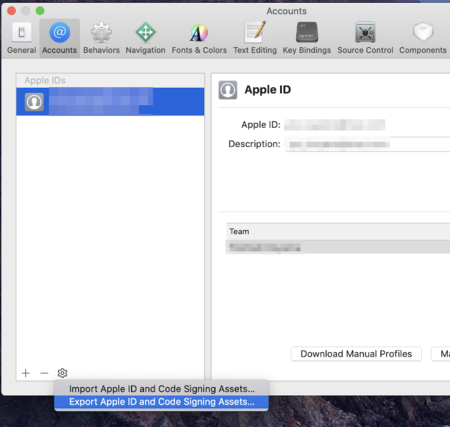Click the Apple IDs list header
Viewport: 450px width, 427px height.
click(x=110, y=80)
